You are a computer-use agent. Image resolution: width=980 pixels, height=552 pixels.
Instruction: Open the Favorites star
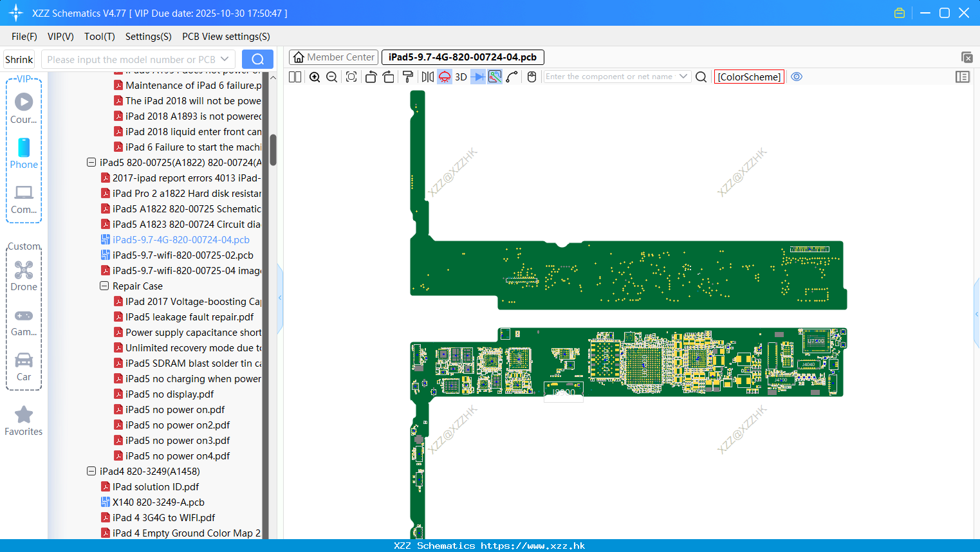point(24,421)
